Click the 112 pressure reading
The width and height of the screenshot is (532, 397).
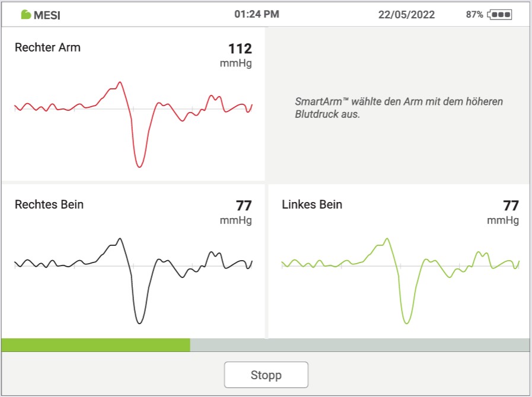[x=240, y=49]
